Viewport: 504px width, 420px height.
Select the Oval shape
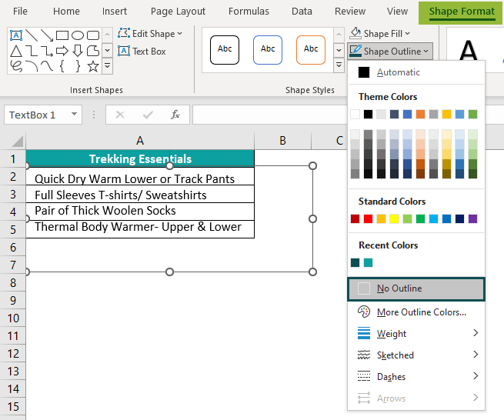point(78,35)
